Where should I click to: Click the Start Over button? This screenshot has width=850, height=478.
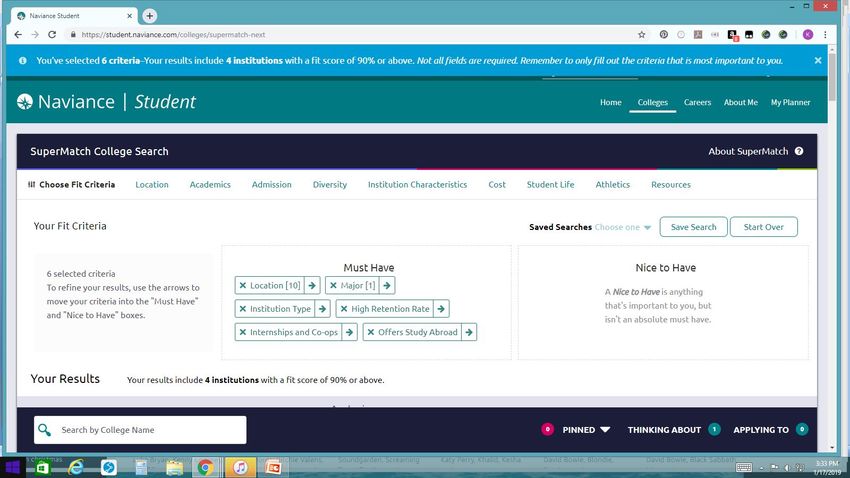coord(763,227)
